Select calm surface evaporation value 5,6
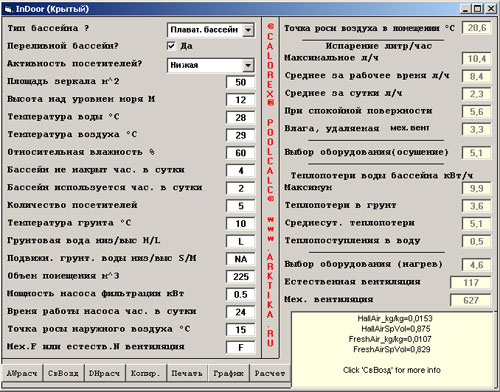500x392 pixels. 477,112
